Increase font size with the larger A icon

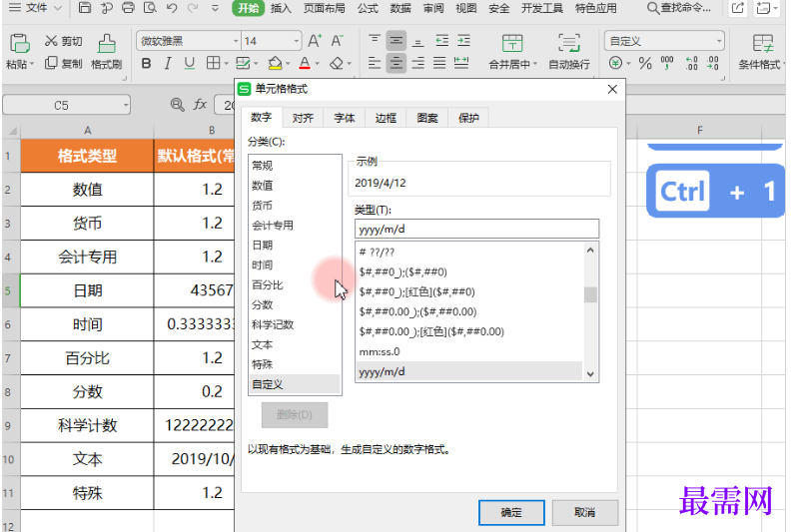click(315, 41)
